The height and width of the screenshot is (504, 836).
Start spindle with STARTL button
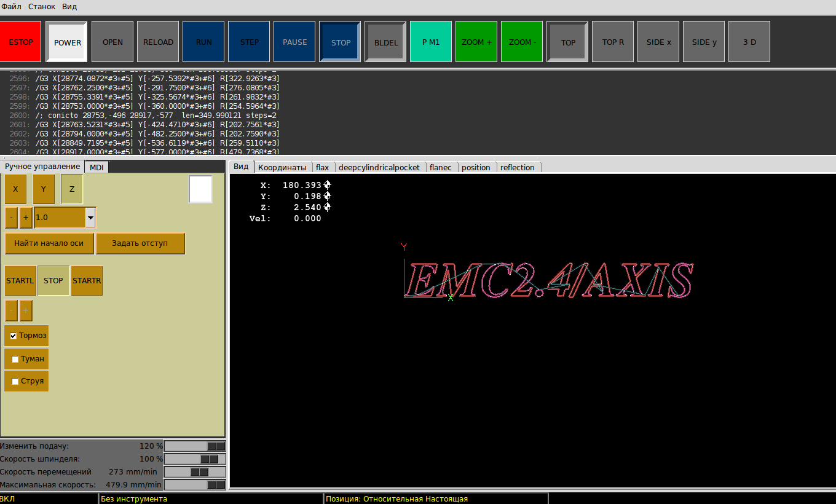click(x=20, y=281)
